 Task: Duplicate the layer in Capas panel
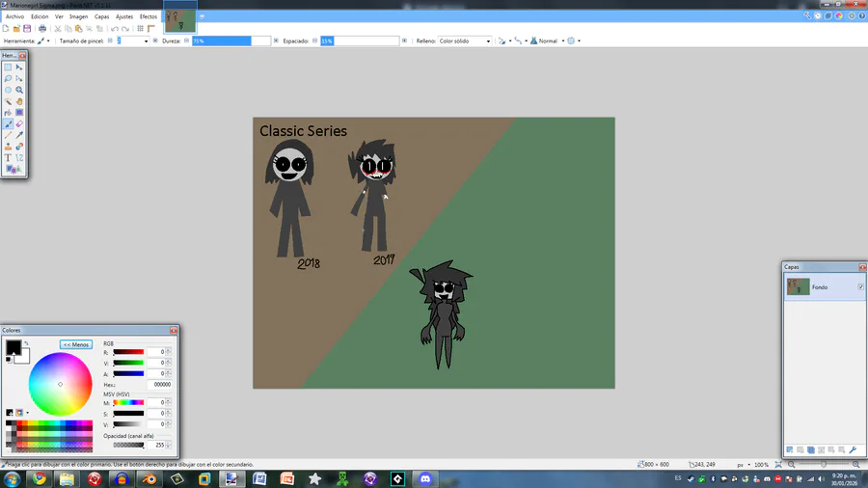[811, 449]
